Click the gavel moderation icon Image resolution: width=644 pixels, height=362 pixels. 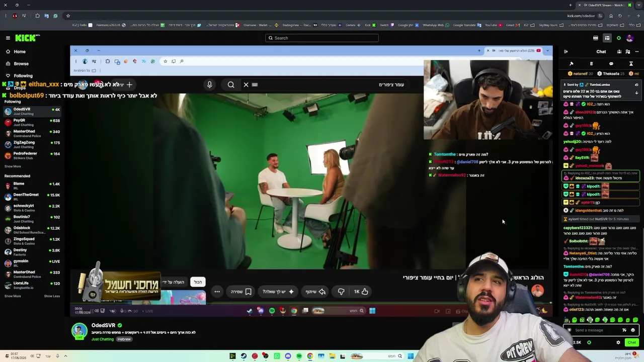(x=572, y=64)
